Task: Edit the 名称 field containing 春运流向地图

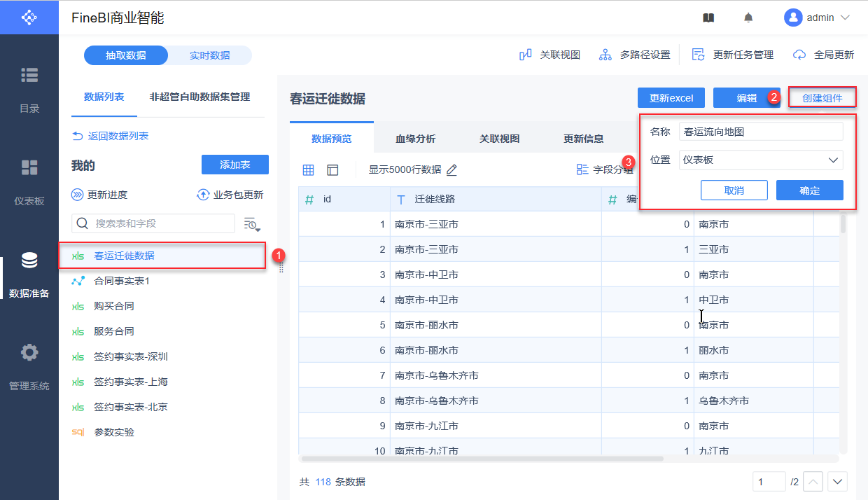Action: (761, 132)
